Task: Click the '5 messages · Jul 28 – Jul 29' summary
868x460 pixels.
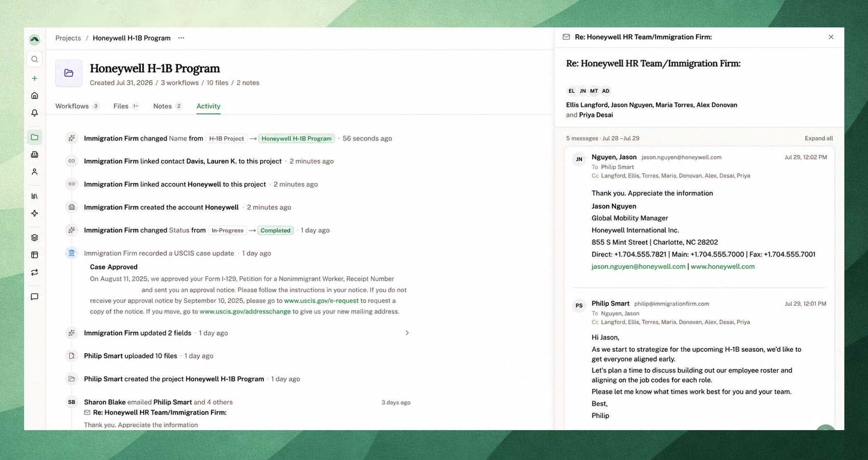Action: click(602, 138)
